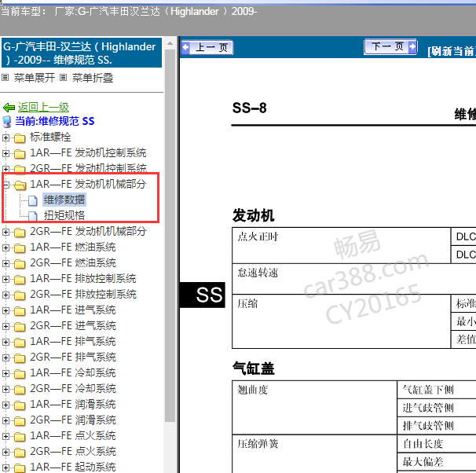
Task: Click folder icon of 2GR—FE 燃油系统
Action: 20,264
